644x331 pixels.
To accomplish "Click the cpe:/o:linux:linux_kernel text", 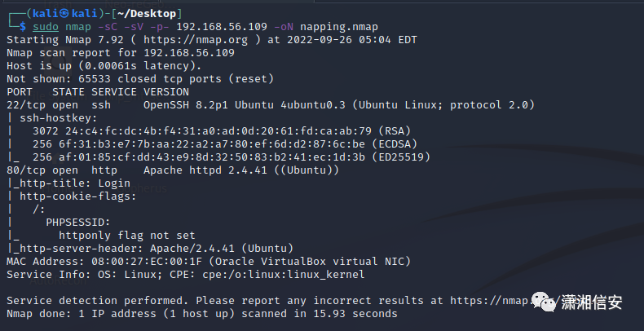I will (284, 275).
